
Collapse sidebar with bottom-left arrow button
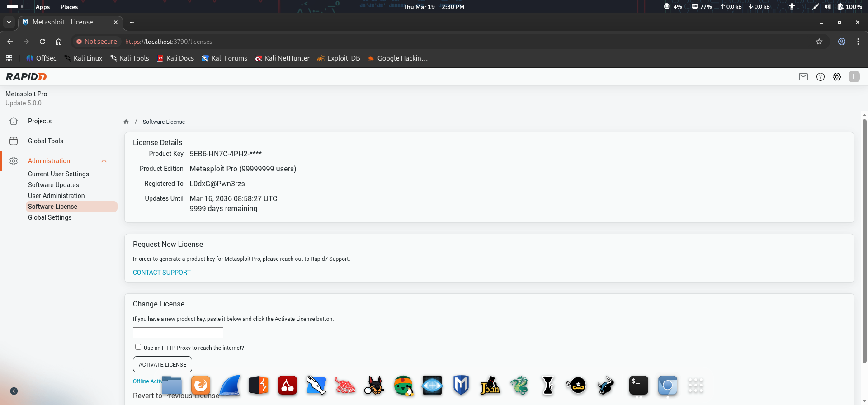14,391
